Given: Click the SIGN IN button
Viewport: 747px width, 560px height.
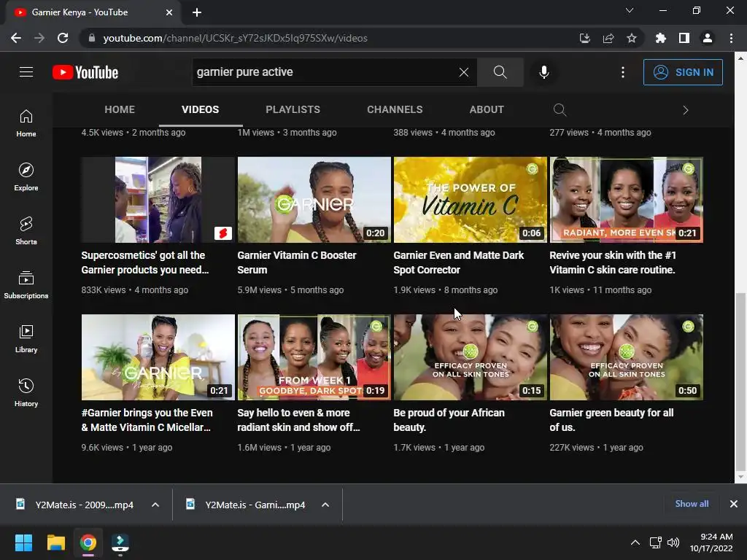Looking at the screenshot, I should tap(683, 72).
